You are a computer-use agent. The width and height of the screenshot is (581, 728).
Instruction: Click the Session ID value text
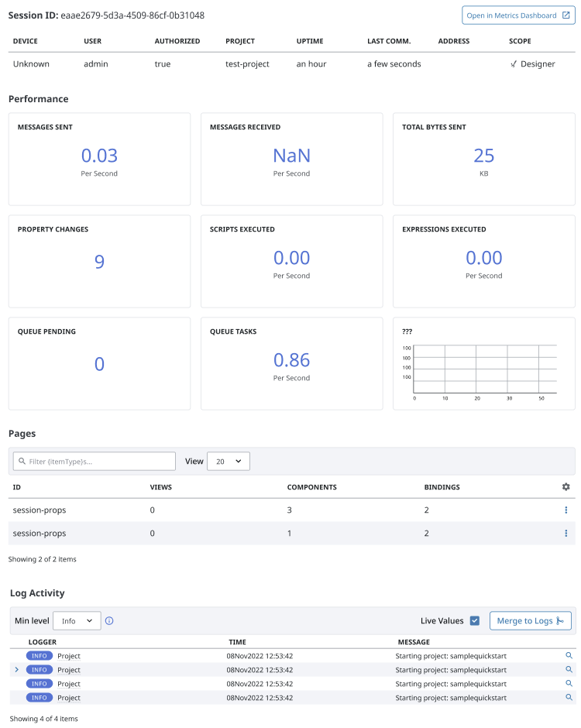[132, 15]
